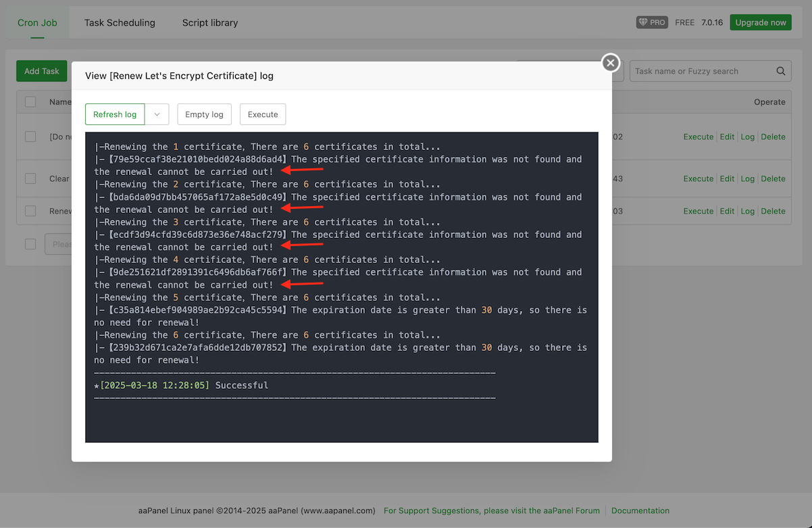Viewport: 812px width, 528px height.
Task: Click Delete link in the last task row
Action: point(773,211)
